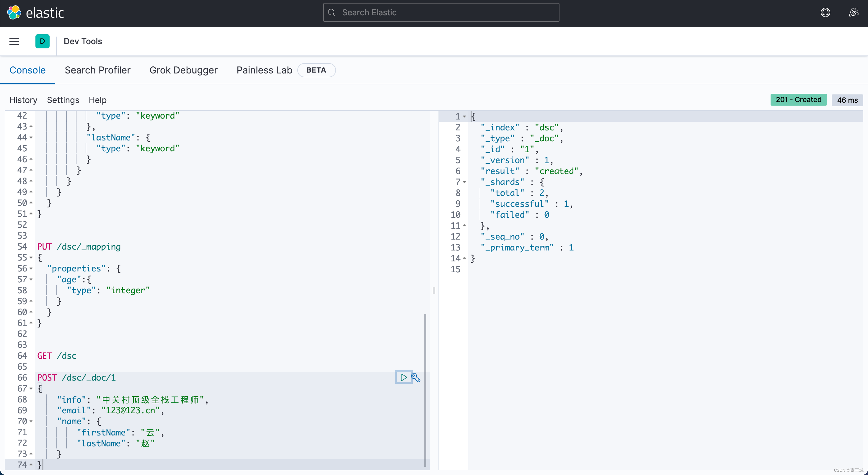Focus the Search Elastic field
Viewport: 868px width, 475px height.
tap(441, 13)
